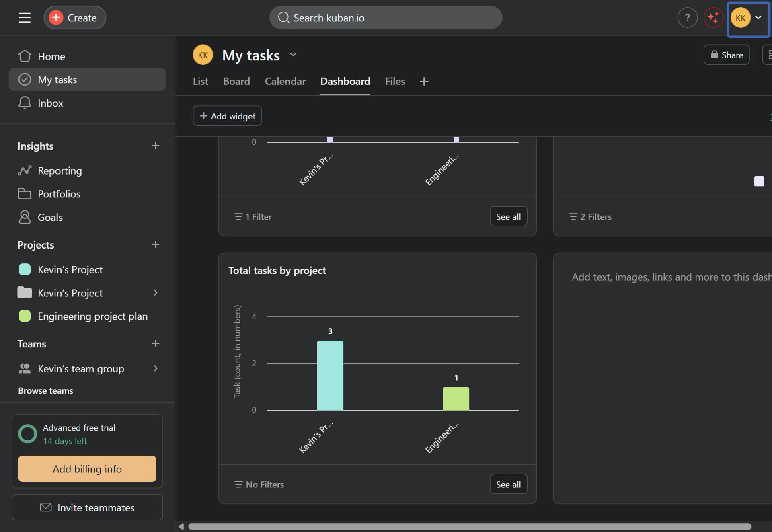Click the Search kuban.io field
772x532 pixels.
386,18
